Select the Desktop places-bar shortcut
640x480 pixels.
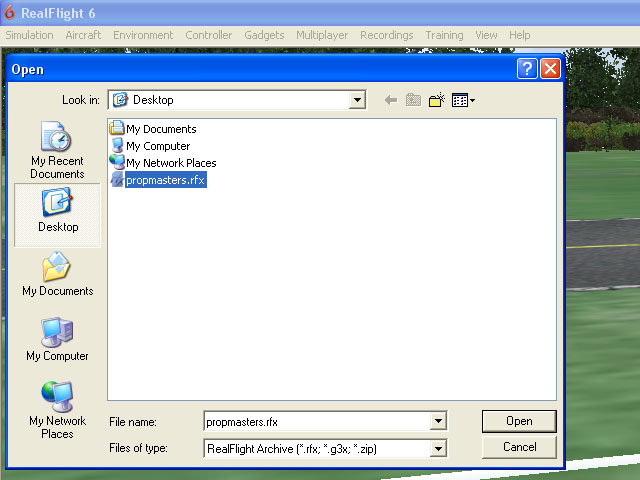pos(57,215)
